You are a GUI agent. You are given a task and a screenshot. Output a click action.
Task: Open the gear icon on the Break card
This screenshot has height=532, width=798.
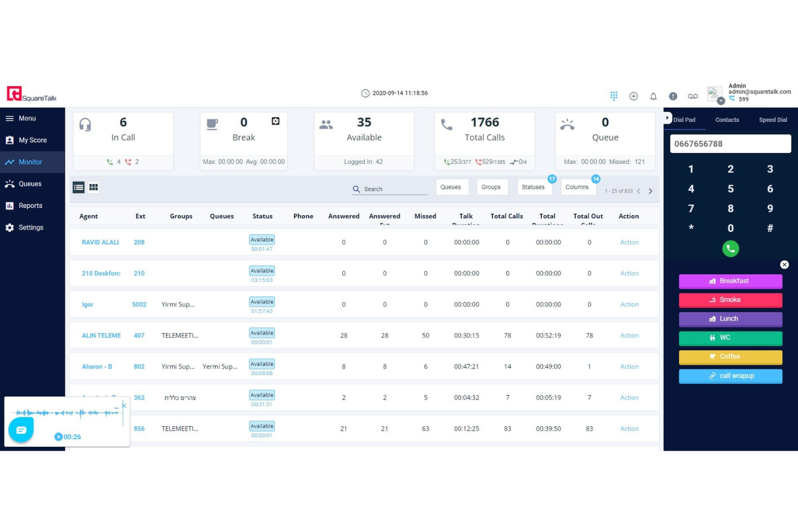click(x=276, y=121)
